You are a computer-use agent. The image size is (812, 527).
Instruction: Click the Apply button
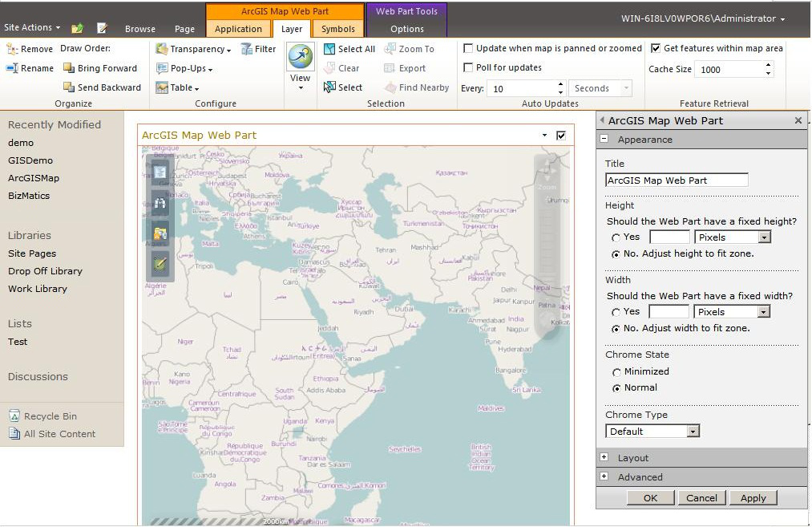pyautogui.click(x=753, y=497)
